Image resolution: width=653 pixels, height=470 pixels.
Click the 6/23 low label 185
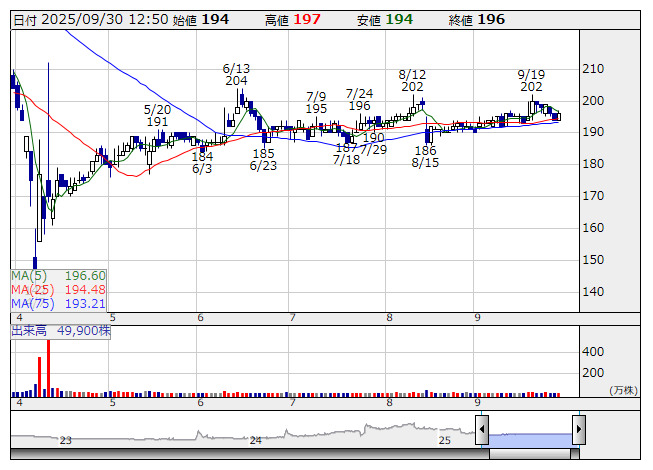click(263, 154)
